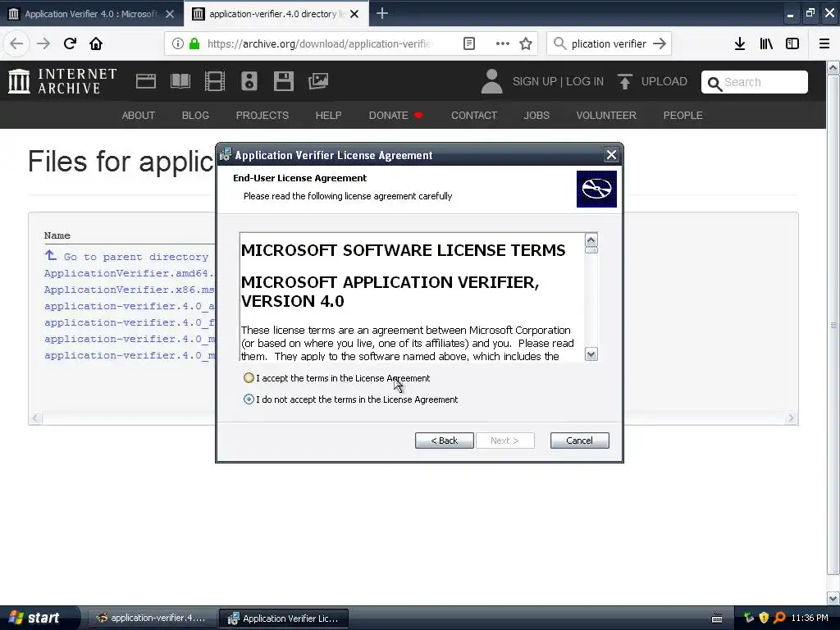Click the taskbar clock showing 11:36 PM
The height and width of the screenshot is (630, 840).
coord(810,618)
